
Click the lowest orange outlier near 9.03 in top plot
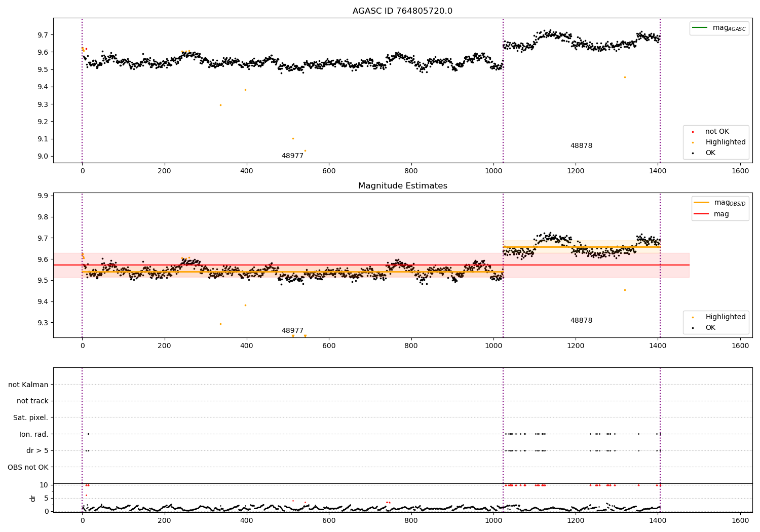[305, 150]
